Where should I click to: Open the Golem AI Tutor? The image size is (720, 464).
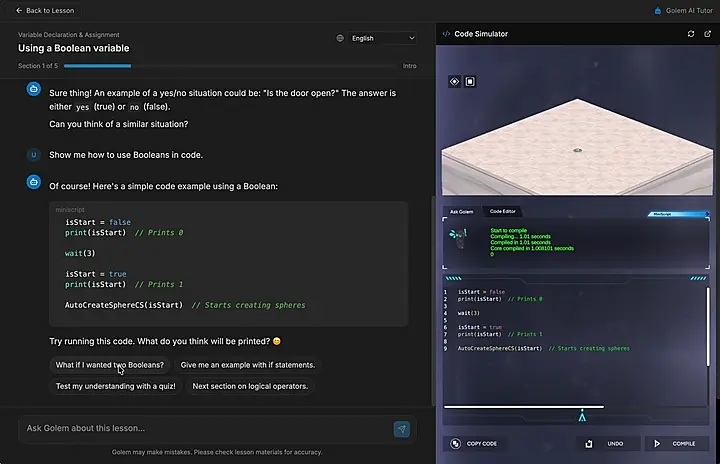683,10
